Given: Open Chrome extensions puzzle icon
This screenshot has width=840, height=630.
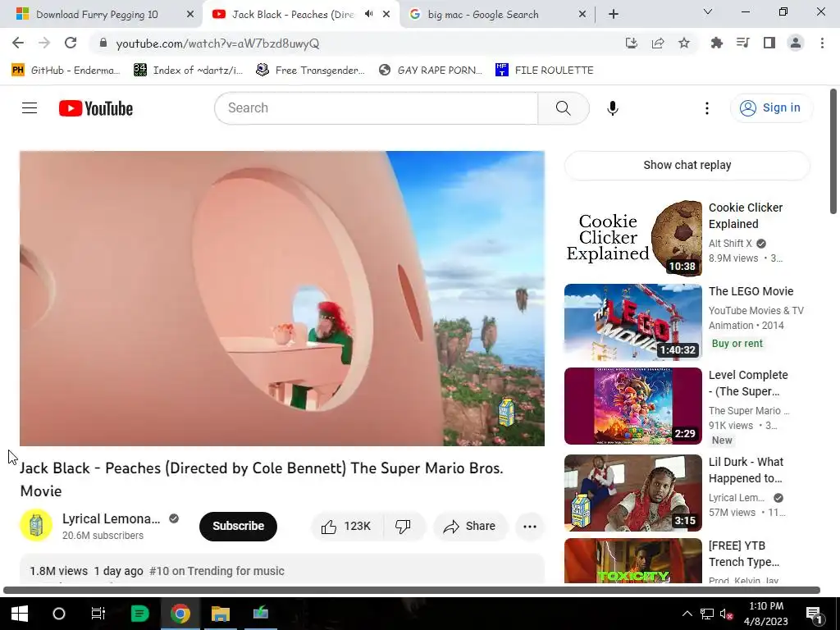Looking at the screenshot, I should (716, 43).
